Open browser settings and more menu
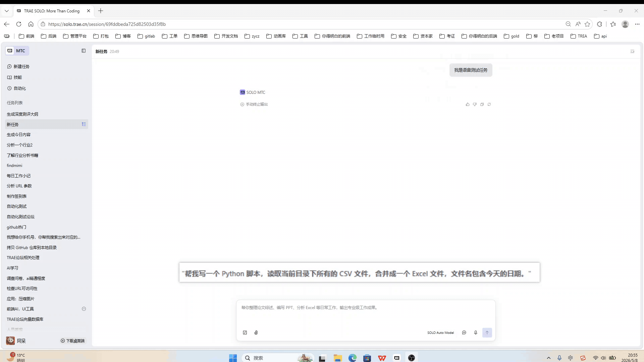Screen dimensions: 644x362 (637, 24)
